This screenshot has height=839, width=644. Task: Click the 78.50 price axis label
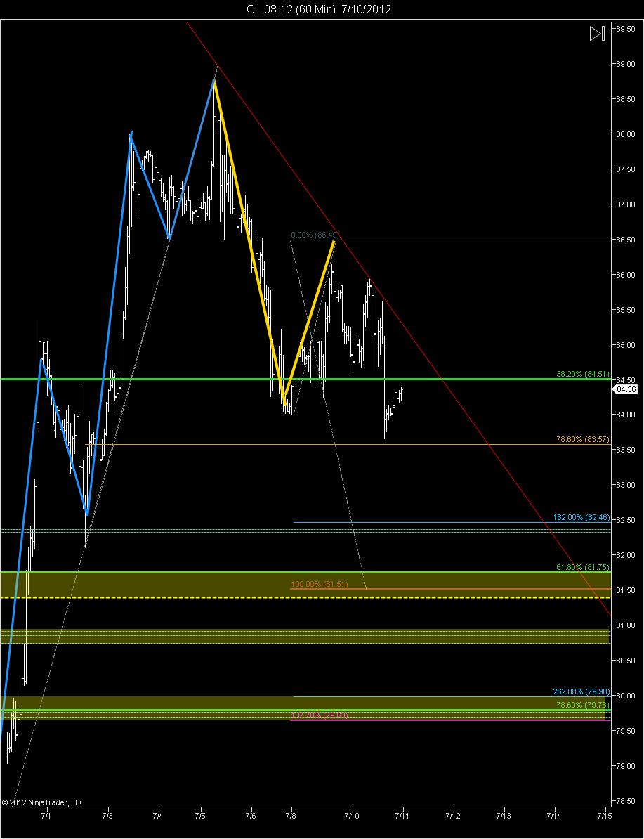626,801
